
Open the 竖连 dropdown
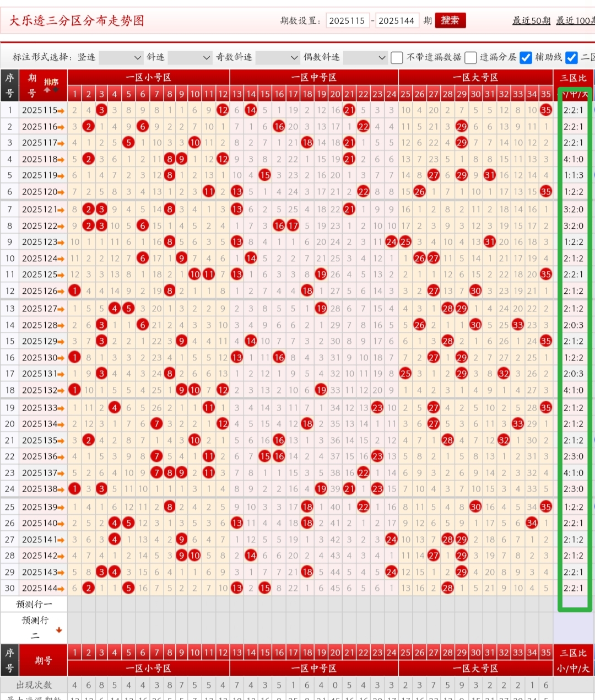tap(121, 57)
